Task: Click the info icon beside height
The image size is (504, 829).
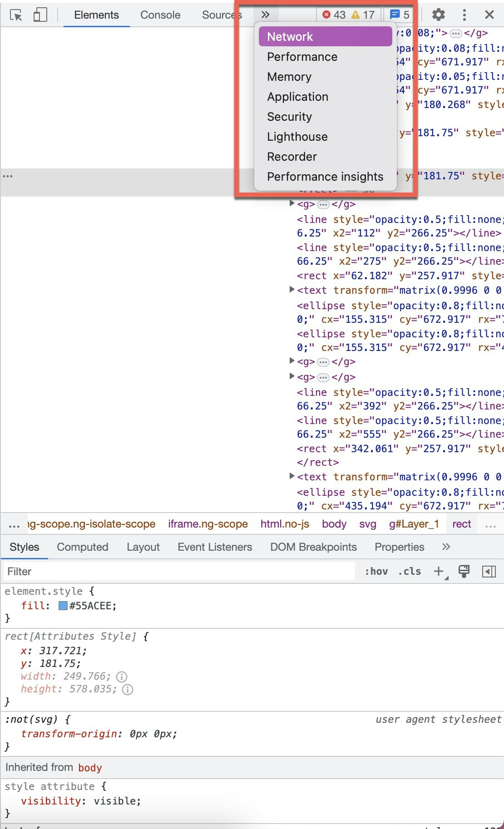Action: 128,690
